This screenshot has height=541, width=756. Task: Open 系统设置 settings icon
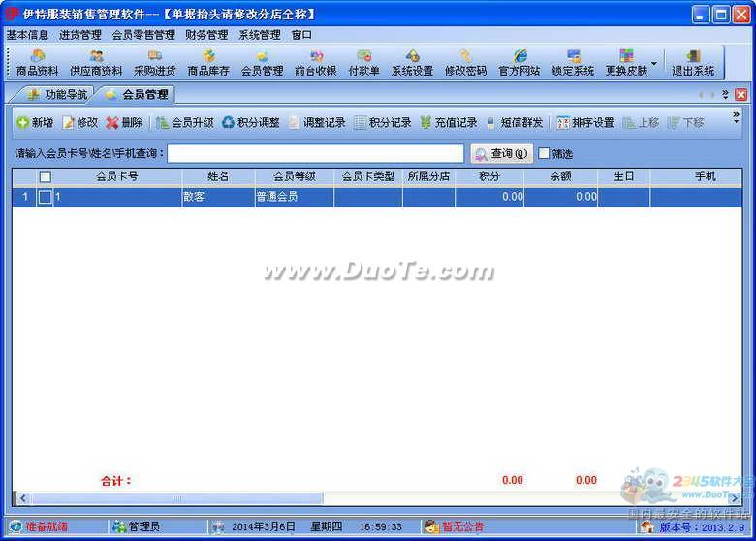click(412, 63)
